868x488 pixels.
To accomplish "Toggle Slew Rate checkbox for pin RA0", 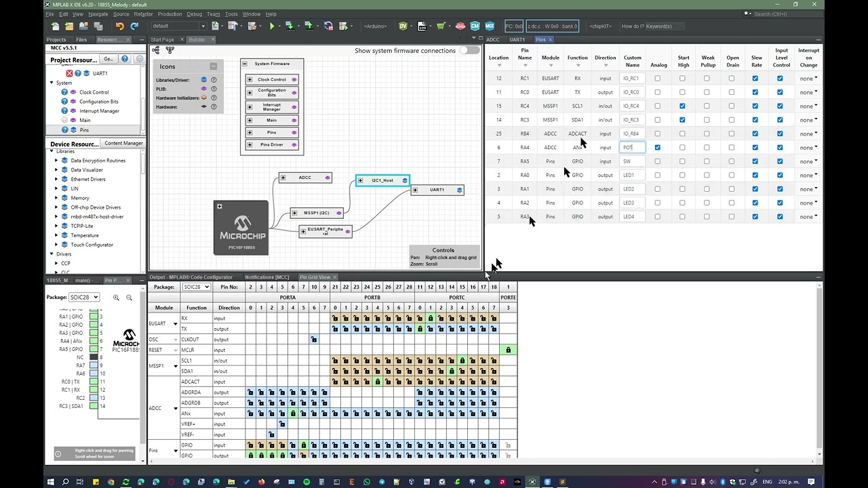I will 755,175.
